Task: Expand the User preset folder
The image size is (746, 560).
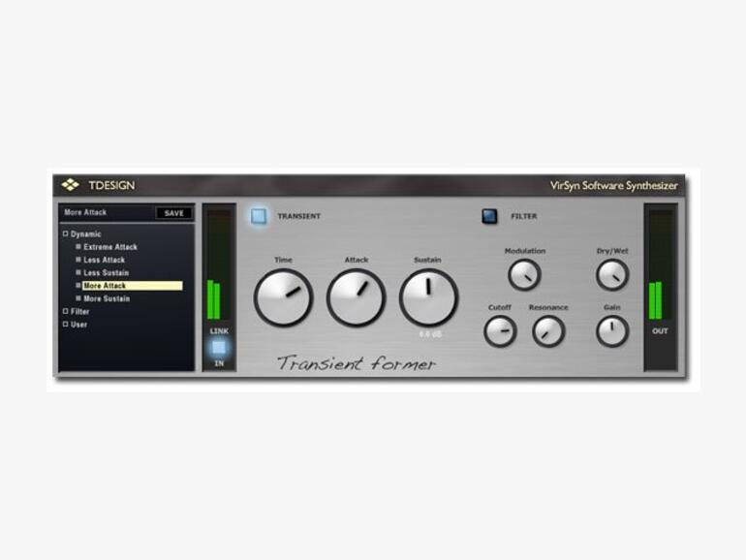Action: tap(66, 324)
